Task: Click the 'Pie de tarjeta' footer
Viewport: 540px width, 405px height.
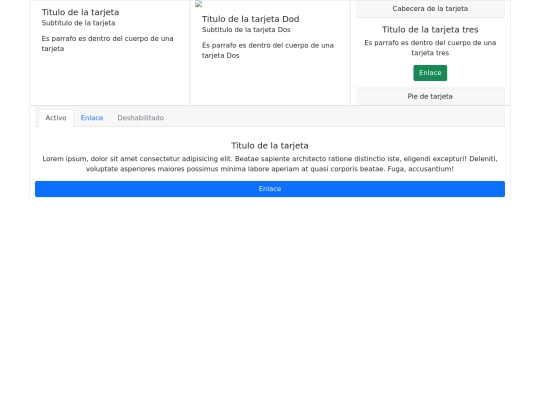Action: (x=430, y=96)
